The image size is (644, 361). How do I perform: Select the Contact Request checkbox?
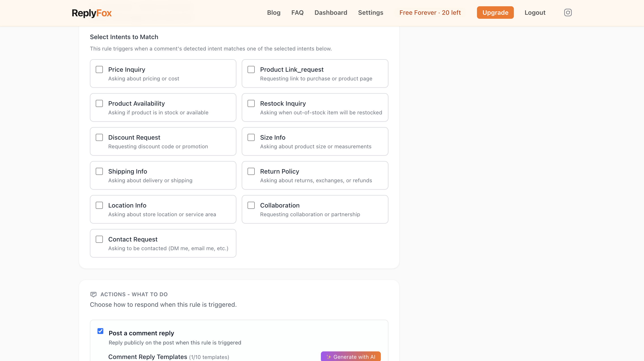tap(99, 239)
